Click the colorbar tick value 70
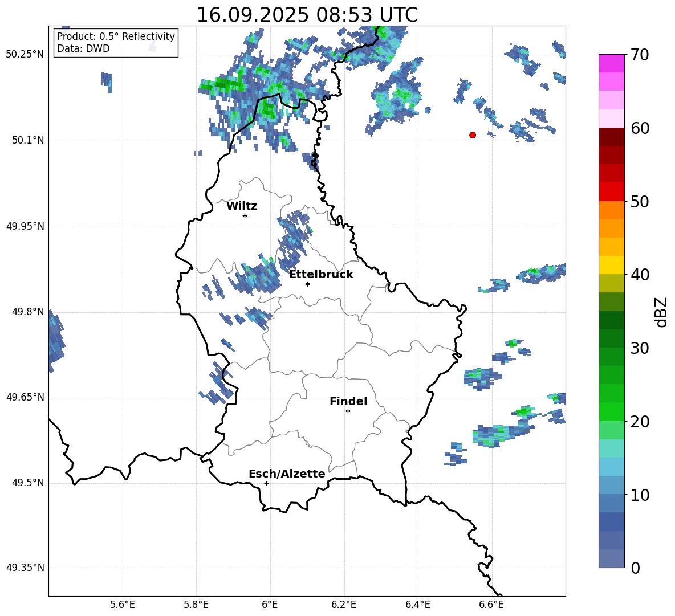Image resolution: width=675 pixels, height=616 pixels. (640, 55)
